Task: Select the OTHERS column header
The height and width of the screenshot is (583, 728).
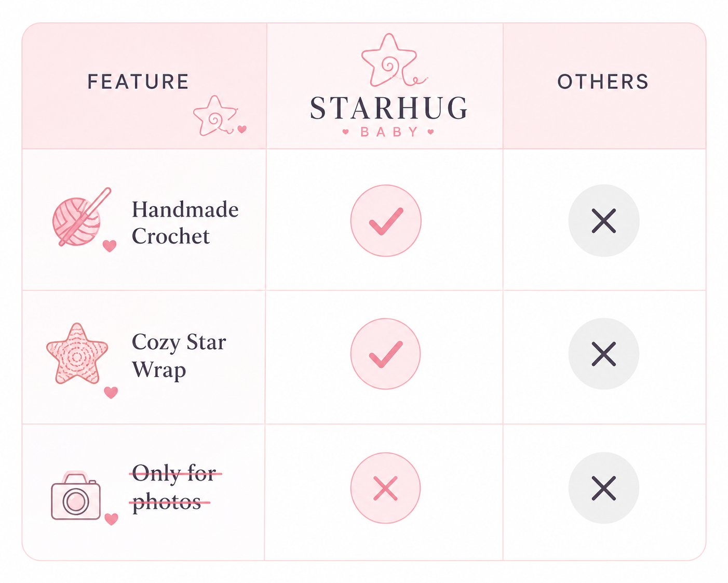Action: coord(603,82)
